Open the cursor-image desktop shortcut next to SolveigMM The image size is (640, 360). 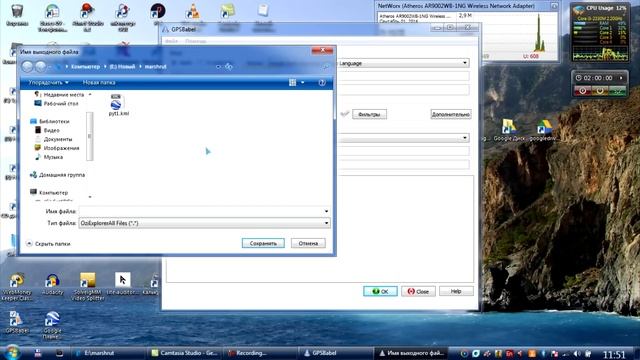pos(122,283)
